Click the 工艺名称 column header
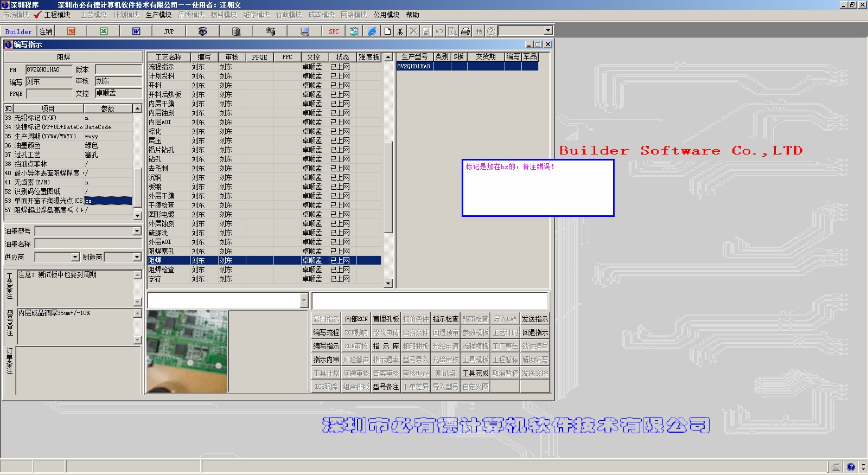 169,57
